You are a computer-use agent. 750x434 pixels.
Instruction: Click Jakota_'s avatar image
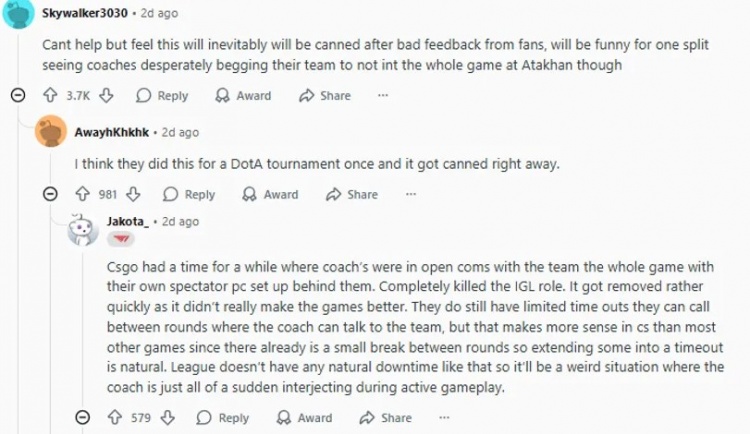pyautogui.click(x=82, y=231)
